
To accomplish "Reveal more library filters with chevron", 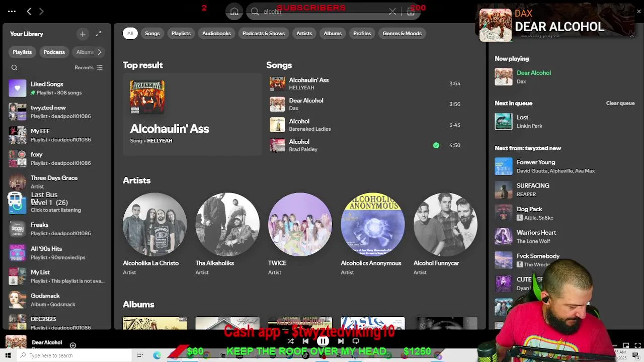I will [x=100, y=52].
